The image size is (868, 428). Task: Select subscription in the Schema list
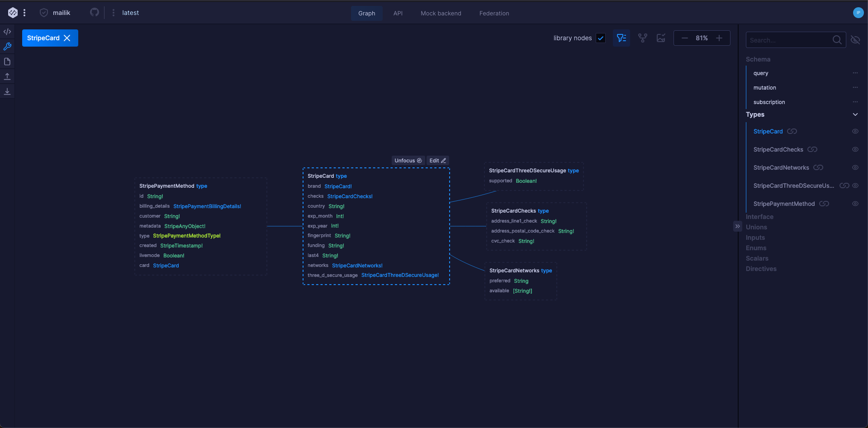[769, 102]
